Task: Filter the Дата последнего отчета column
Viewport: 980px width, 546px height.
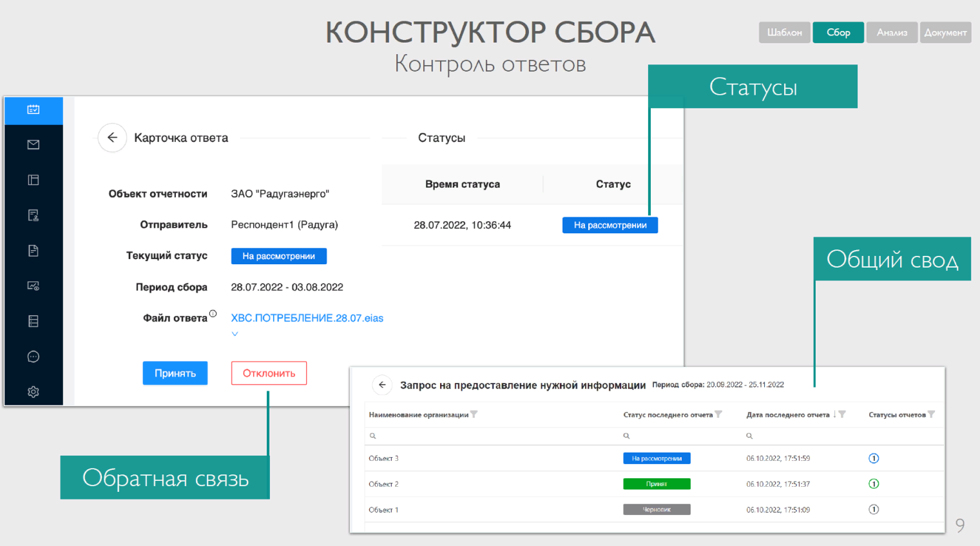Action: pos(842,414)
